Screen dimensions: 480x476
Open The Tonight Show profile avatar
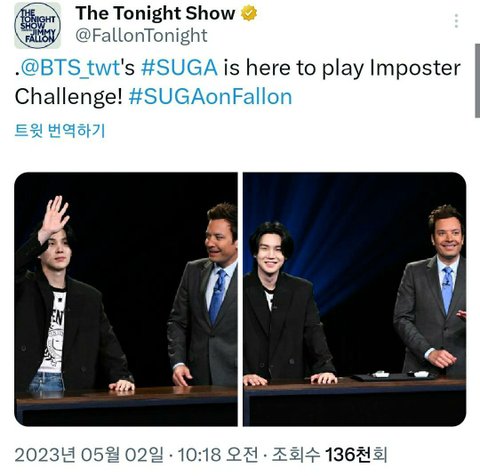coord(38,26)
